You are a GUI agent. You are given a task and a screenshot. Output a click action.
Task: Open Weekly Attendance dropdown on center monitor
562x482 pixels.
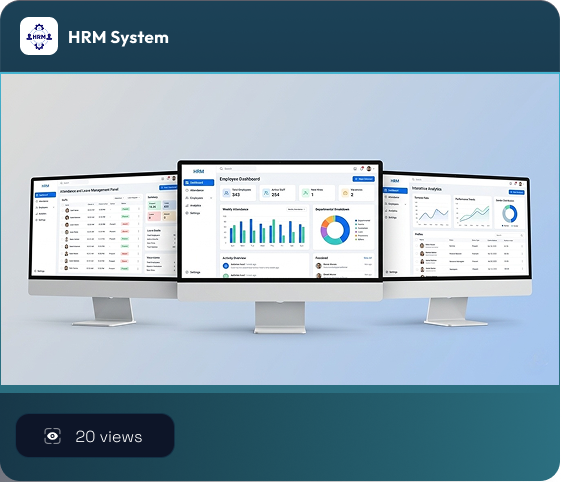[x=296, y=209]
